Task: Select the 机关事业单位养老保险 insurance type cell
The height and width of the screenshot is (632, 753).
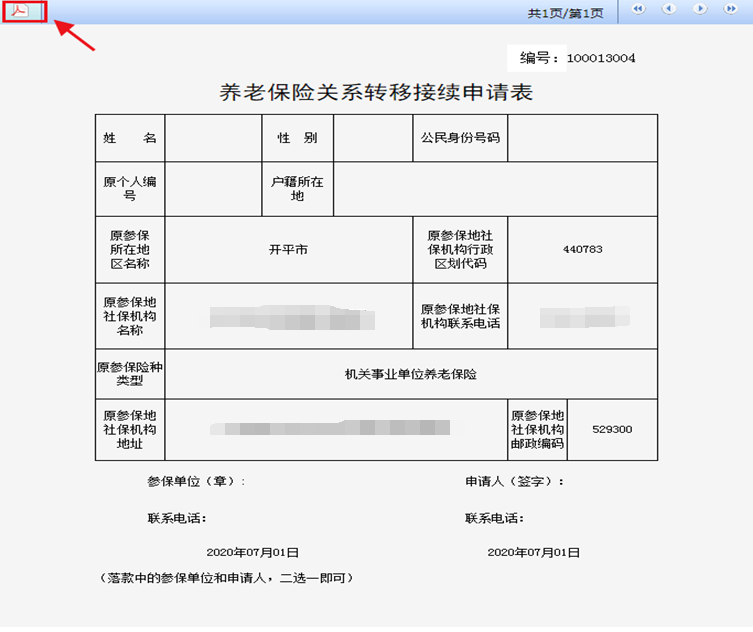Action: [x=411, y=374]
